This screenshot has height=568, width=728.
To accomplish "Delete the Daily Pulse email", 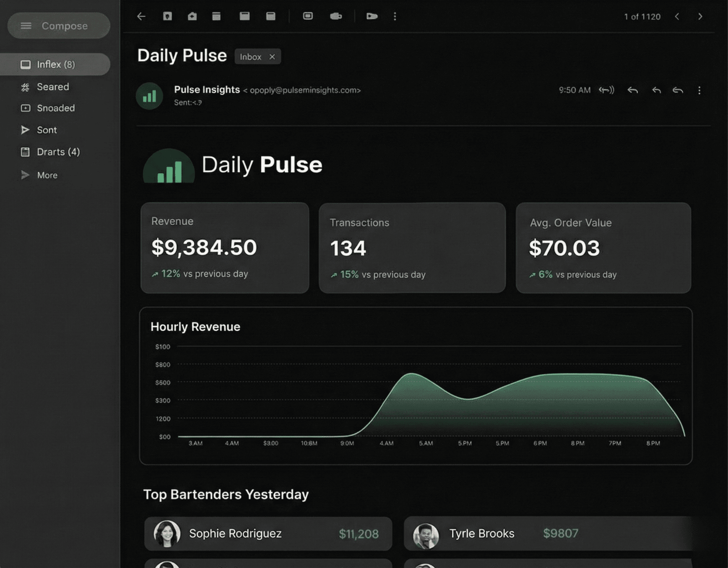I will pyautogui.click(x=217, y=17).
